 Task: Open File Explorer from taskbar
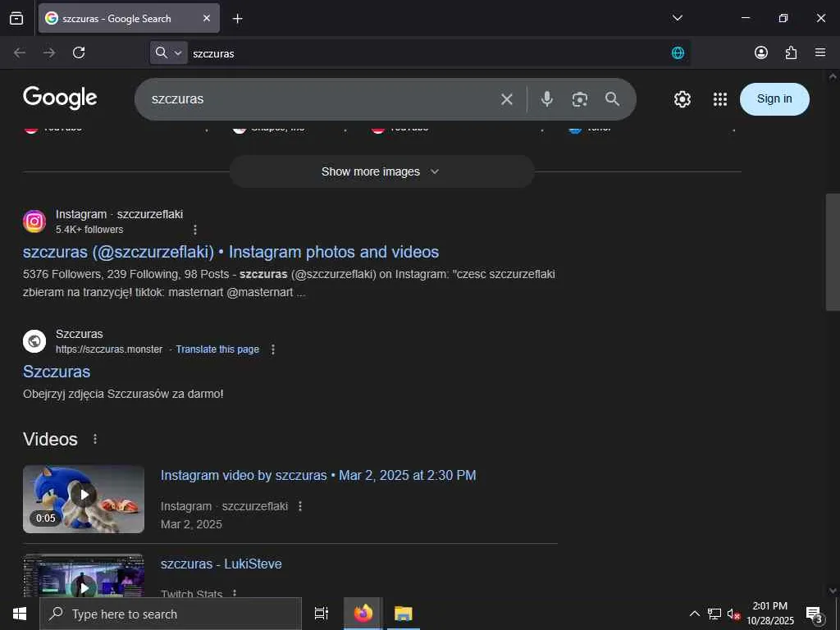(x=403, y=614)
